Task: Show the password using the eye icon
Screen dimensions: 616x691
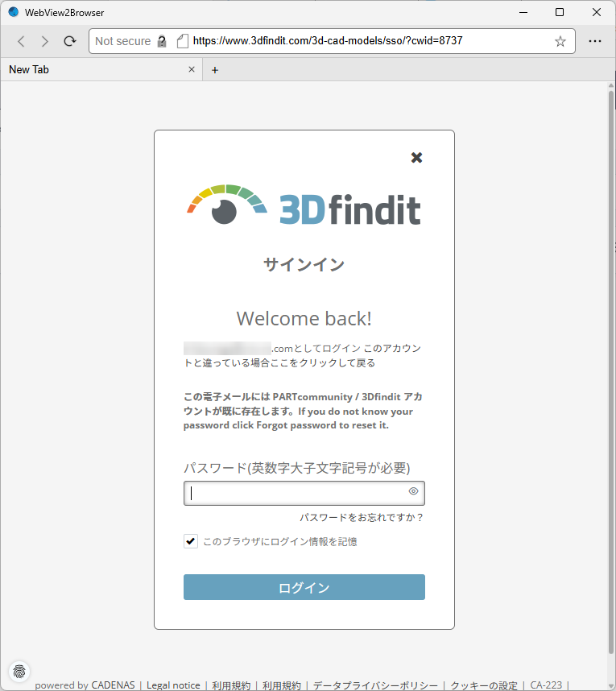Action: tap(413, 491)
